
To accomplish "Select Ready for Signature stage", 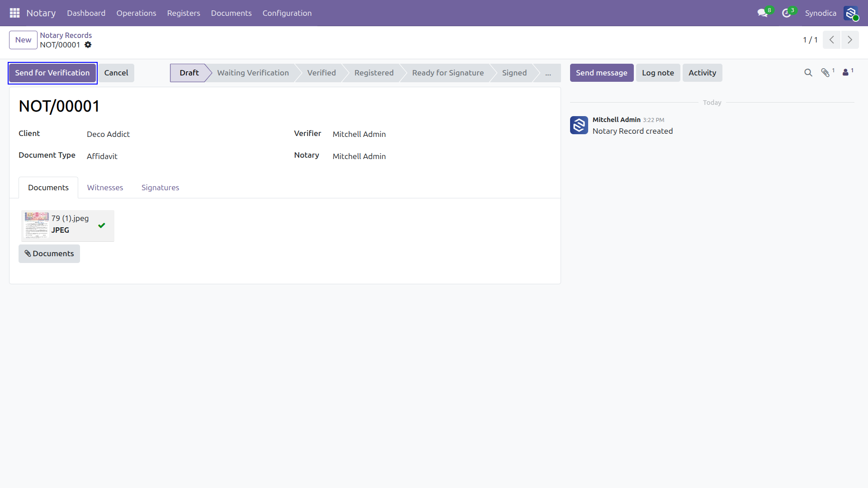I will coord(448,73).
